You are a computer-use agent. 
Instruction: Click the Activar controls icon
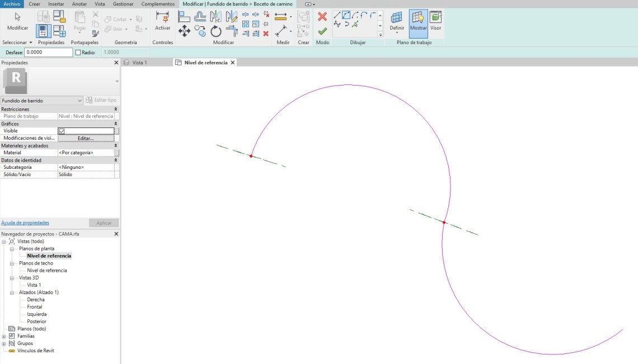tap(162, 21)
